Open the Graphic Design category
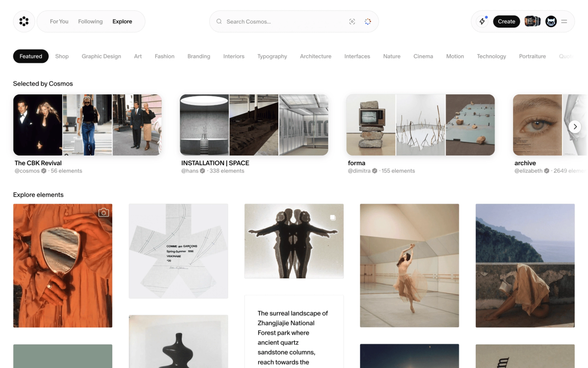The width and height of the screenshot is (588, 368). click(x=101, y=56)
